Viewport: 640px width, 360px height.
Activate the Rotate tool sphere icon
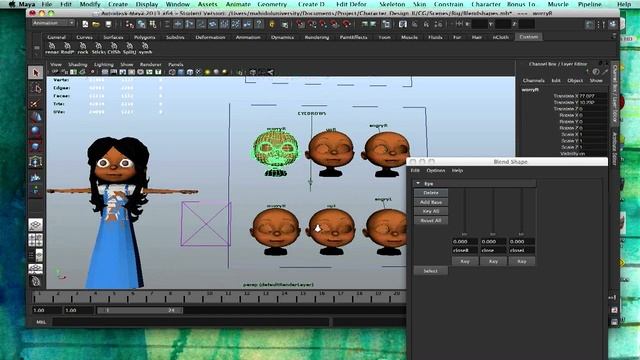[x=36, y=131]
